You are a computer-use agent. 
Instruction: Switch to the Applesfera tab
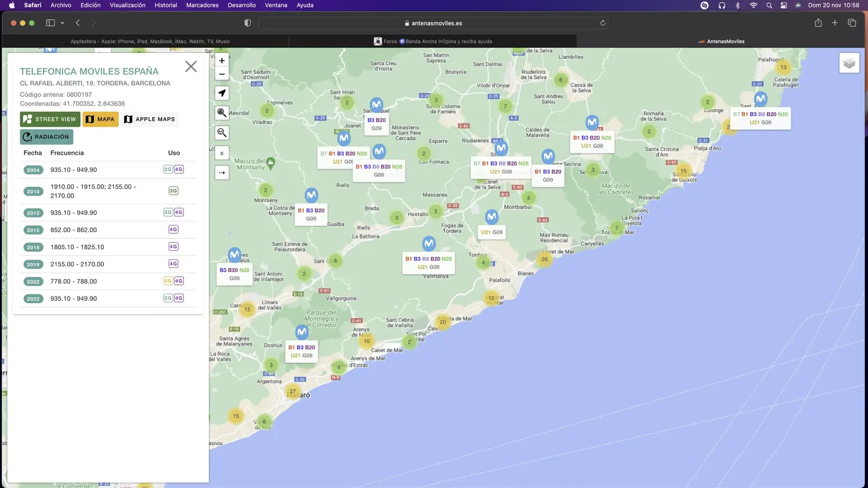[146, 41]
